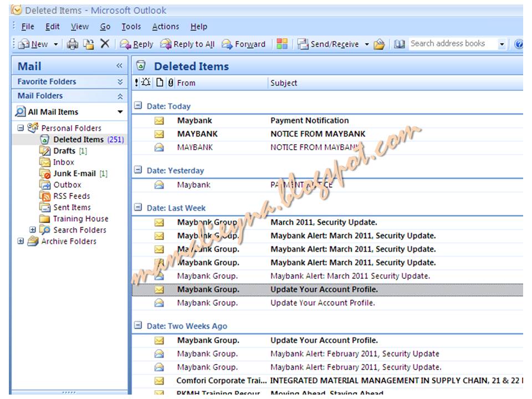Click the Forward button
The image size is (532, 399).
[x=244, y=44]
